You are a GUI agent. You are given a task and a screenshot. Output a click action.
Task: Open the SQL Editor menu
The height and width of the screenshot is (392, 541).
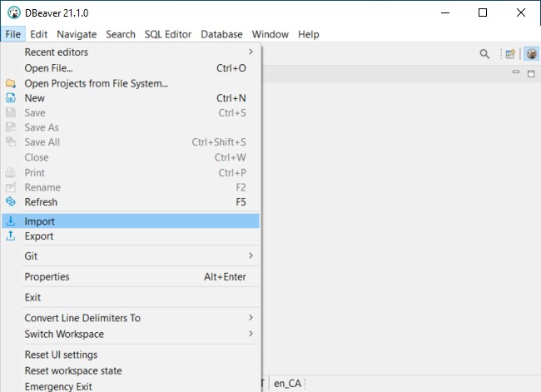[x=167, y=34]
